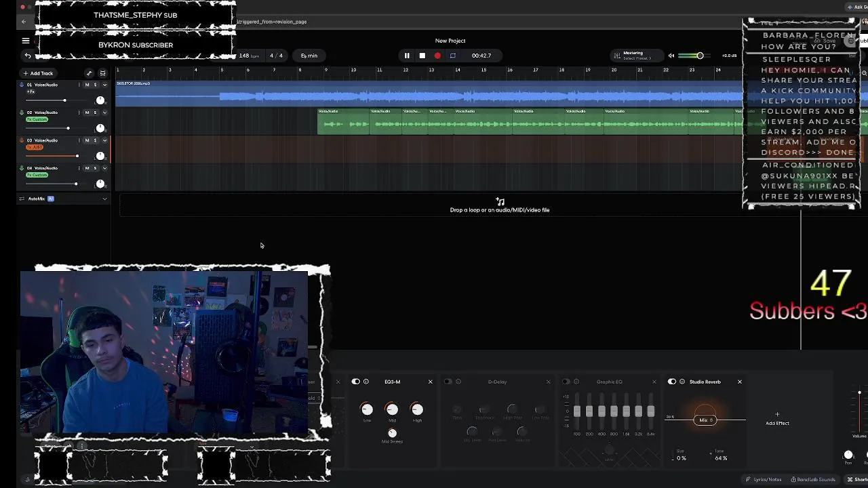Click the 00:42.7 time display

pyautogui.click(x=481, y=56)
